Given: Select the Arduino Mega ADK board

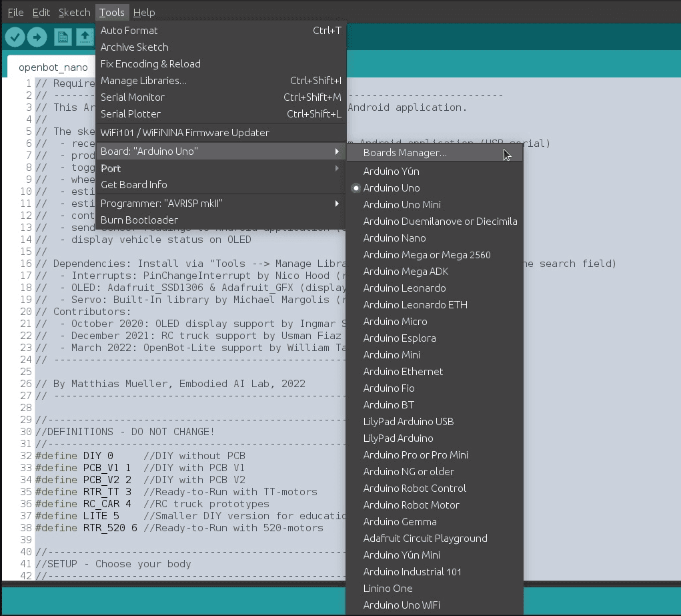Looking at the screenshot, I should coord(435,271).
